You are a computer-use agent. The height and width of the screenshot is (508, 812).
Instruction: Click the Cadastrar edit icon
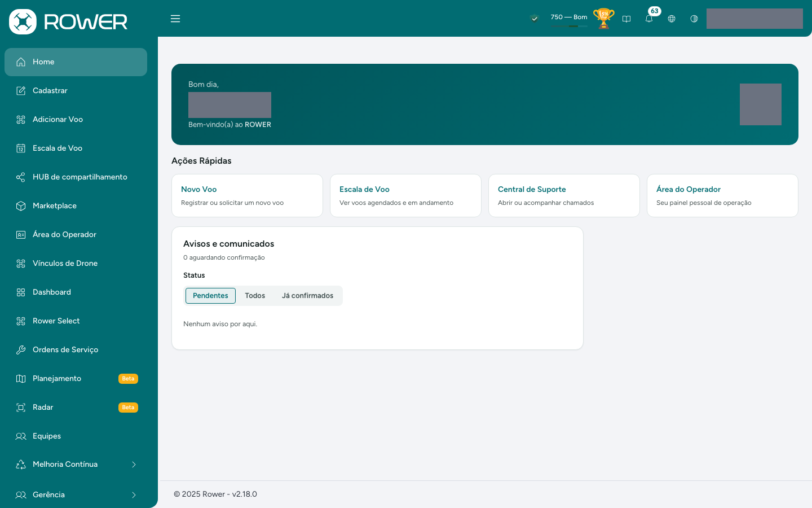click(21, 91)
